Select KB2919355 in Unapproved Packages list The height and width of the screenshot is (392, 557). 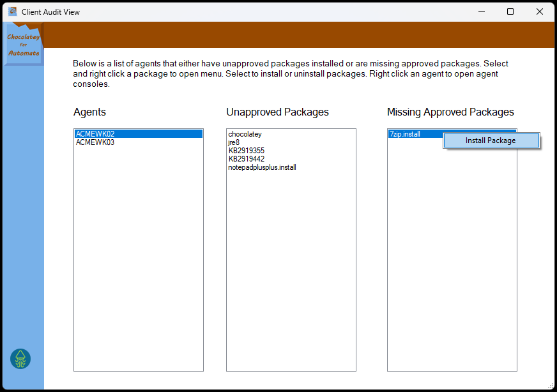(x=246, y=151)
